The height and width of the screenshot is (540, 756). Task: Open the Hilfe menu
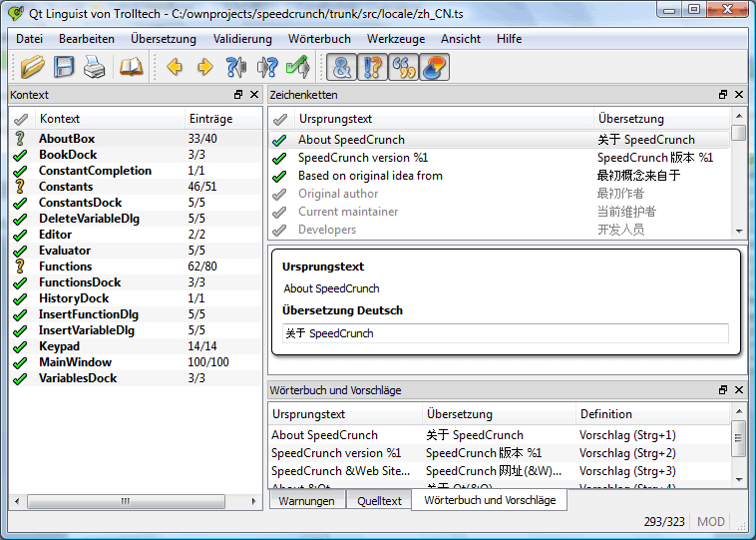(x=509, y=39)
